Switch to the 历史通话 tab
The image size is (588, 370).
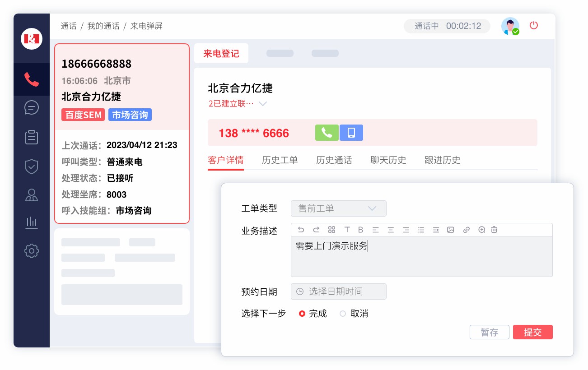[x=334, y=160]
